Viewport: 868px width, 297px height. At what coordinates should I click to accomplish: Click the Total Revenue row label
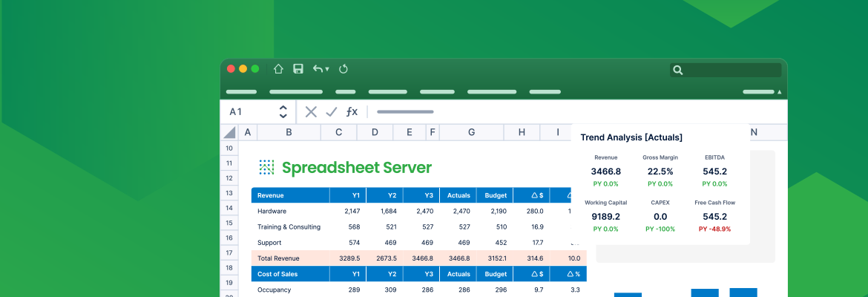coord(278,258)
